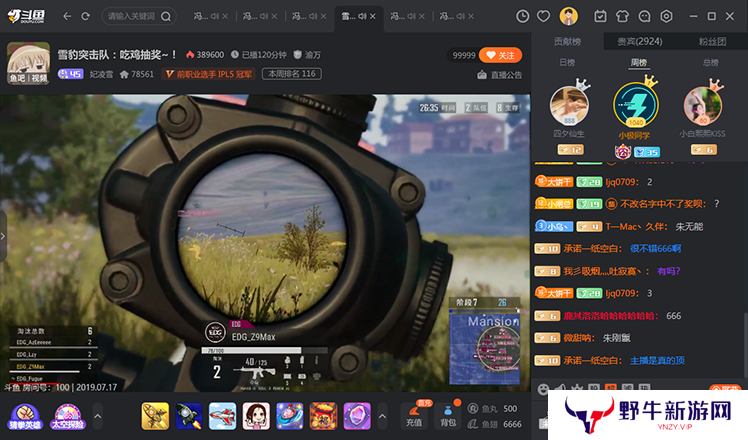The image size is (748, 440).
Task: Send the rocket gift
Action: [189, 416]
